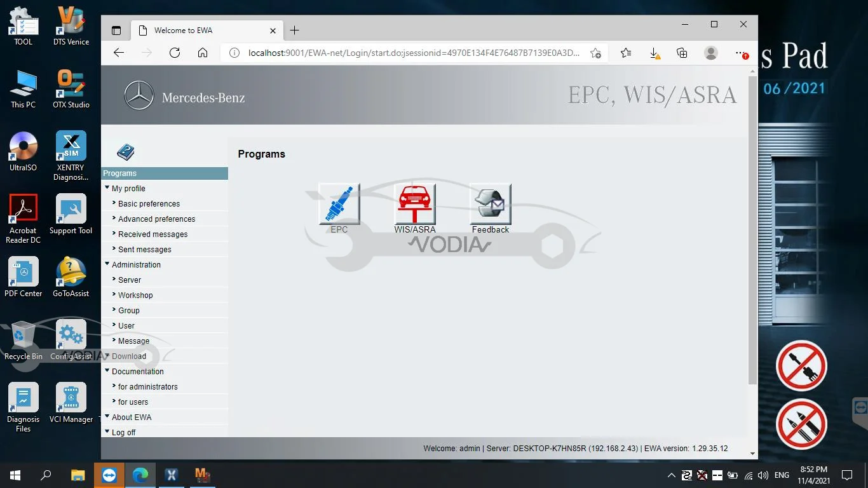Click the ENG language indicator

[782, 475]
